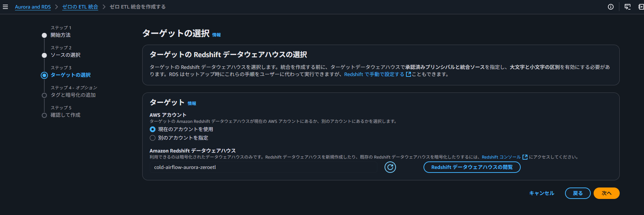This screenshot has width=644, height=215.
Task: Open external link icon next to Redshift コンソール
Action: tap(525, 157)
